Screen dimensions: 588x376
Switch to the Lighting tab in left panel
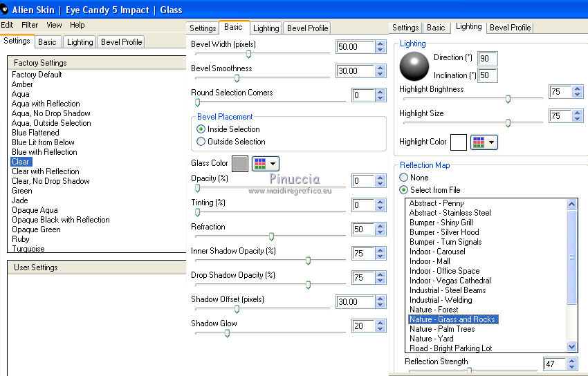(x=80, y=42)
